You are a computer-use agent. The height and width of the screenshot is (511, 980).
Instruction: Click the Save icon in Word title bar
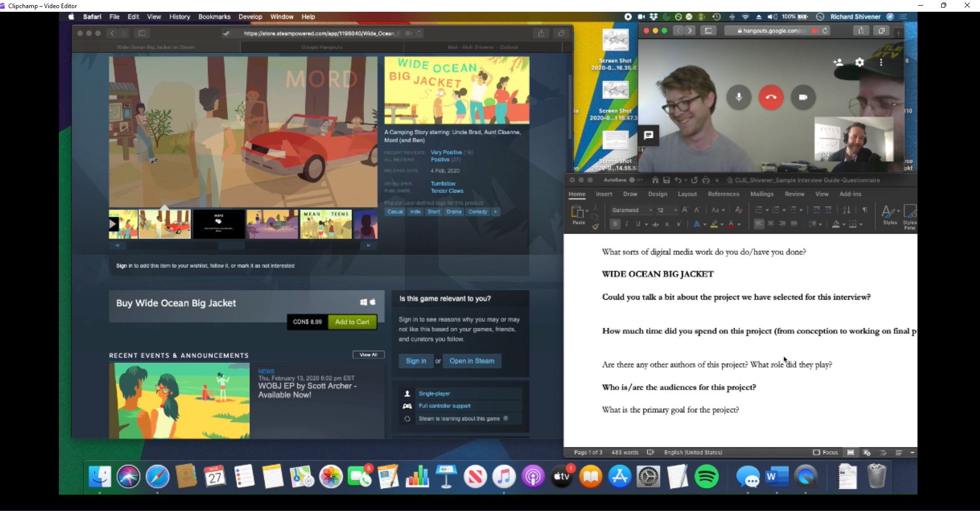point(666,180)
